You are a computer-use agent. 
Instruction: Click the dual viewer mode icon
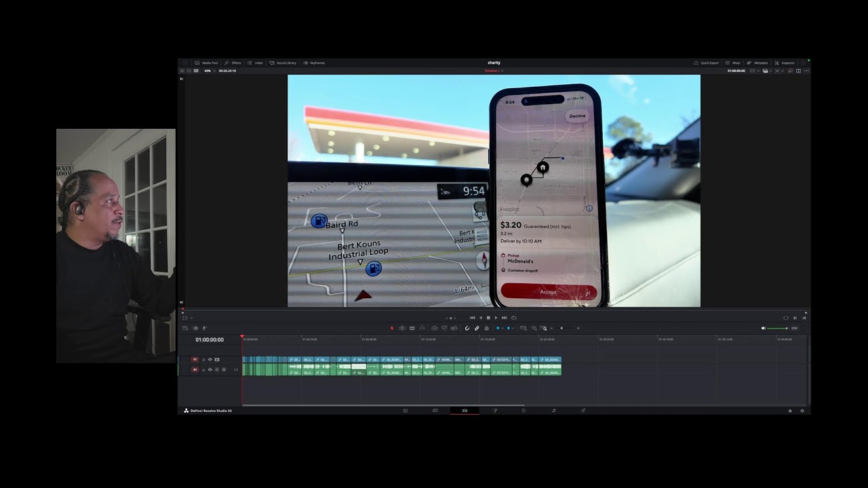pyautogui.click(x=799, y=70)
